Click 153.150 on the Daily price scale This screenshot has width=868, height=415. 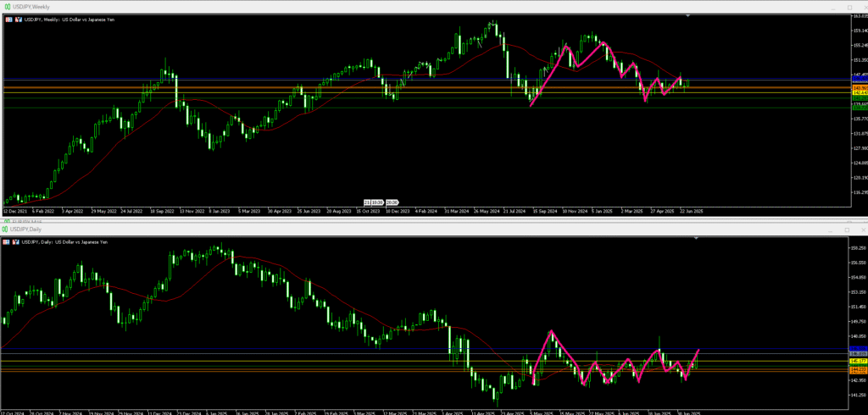(x=858, y=292)
